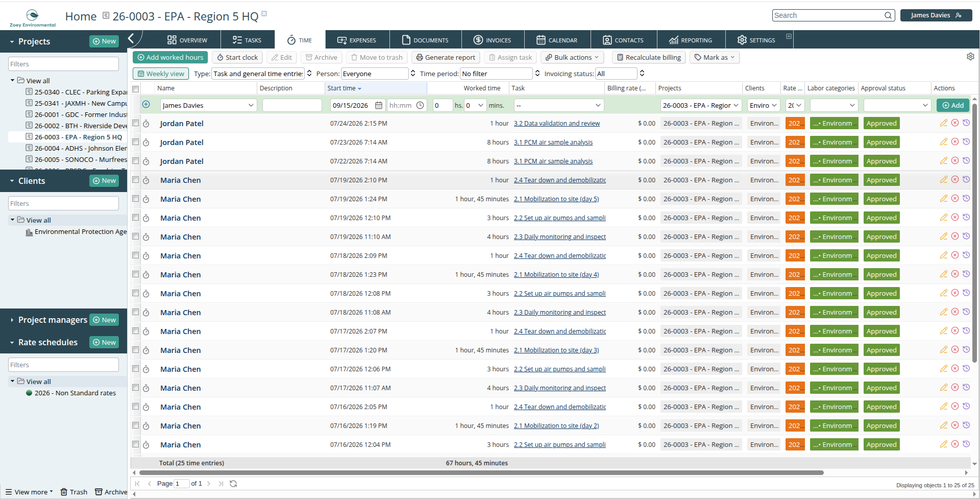980x499 pixels.
Task: Check the box for Maria Chen 07/19/2026 1:24 PM
Action: 136,199
